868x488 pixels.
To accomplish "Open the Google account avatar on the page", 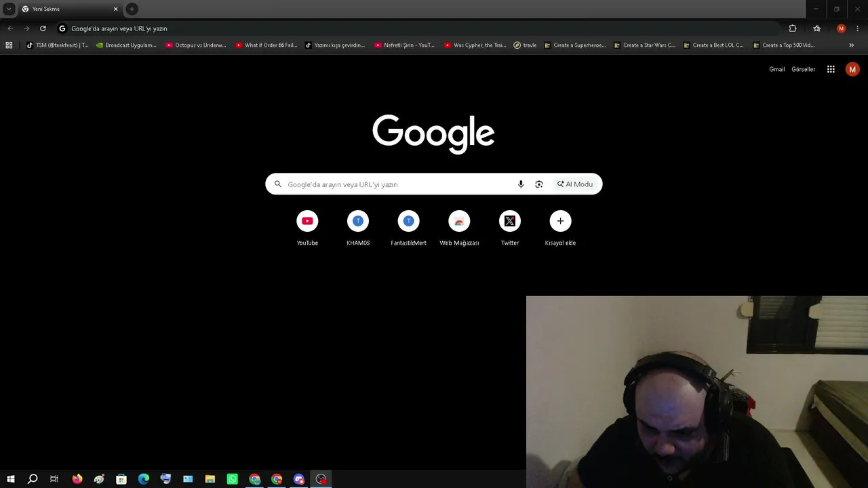I will point(852,69).
